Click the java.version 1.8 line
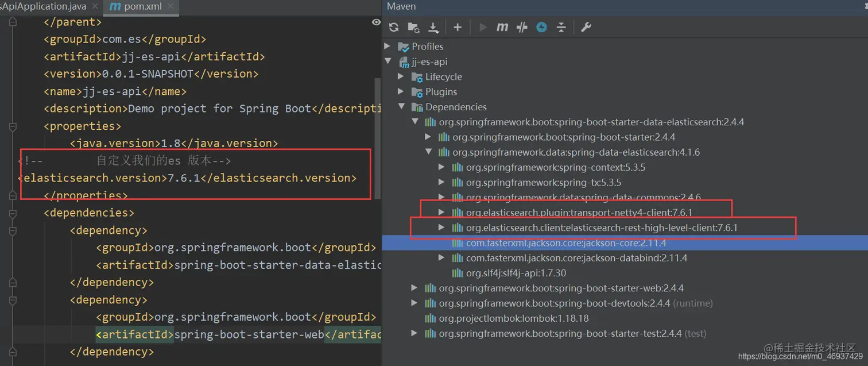868x366 pixels. tap(174, 143)
